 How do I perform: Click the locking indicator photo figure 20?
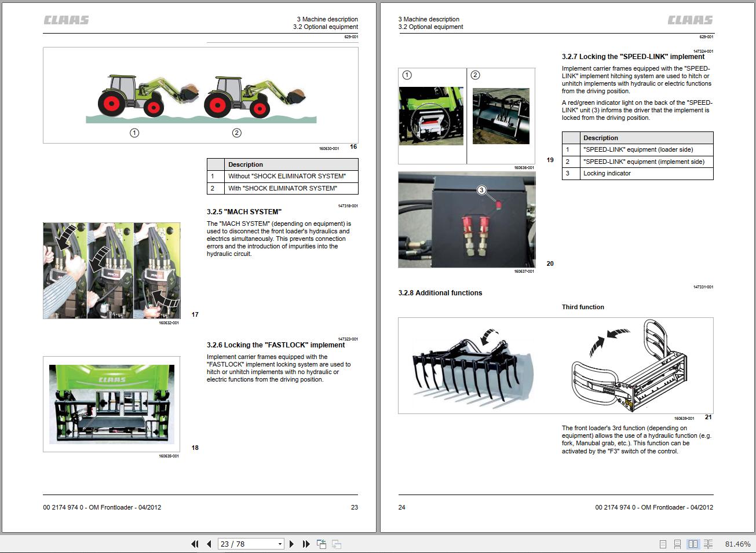coord(467,219)
